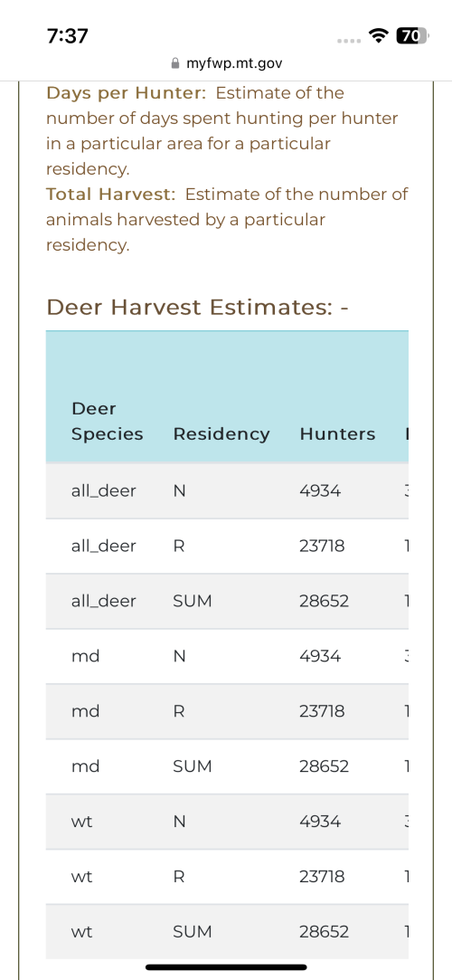
Task: Tap the Days per Hunter definition label
Action: [x=127, y=93]
